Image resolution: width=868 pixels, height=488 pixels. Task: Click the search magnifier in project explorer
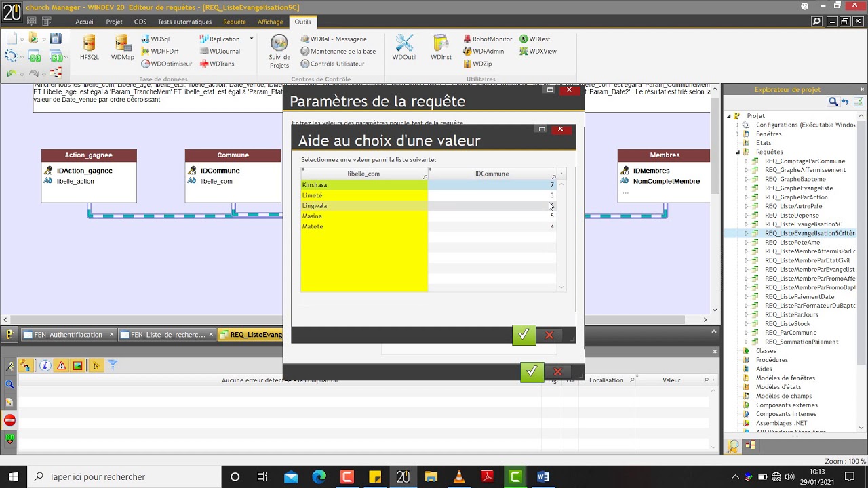pyautogui.click(x=833, y=102)
